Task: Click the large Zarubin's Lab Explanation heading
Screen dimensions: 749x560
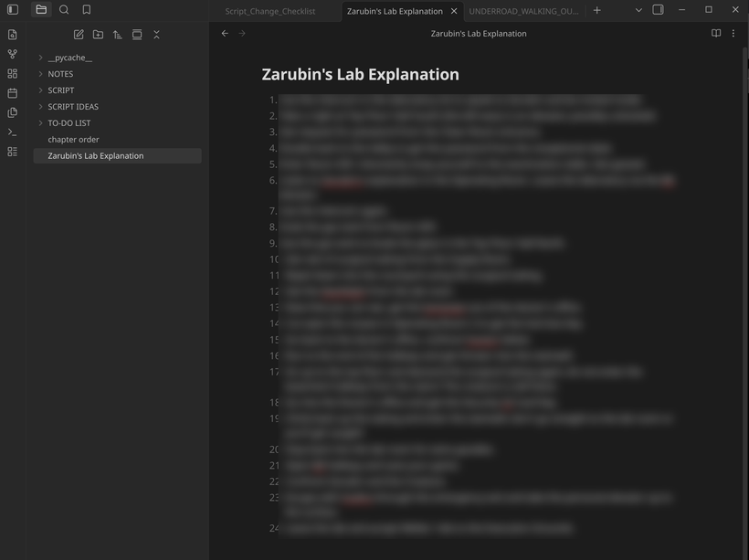Action: pos(360,75)
